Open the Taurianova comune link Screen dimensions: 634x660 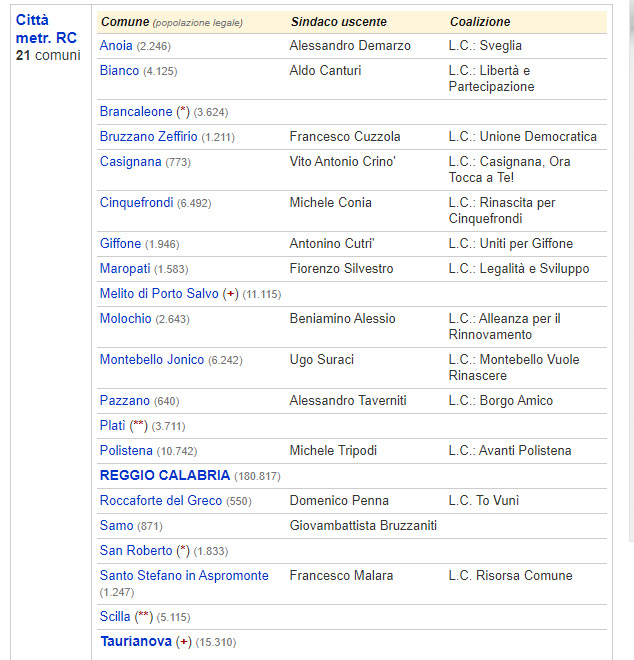(136, 641)
